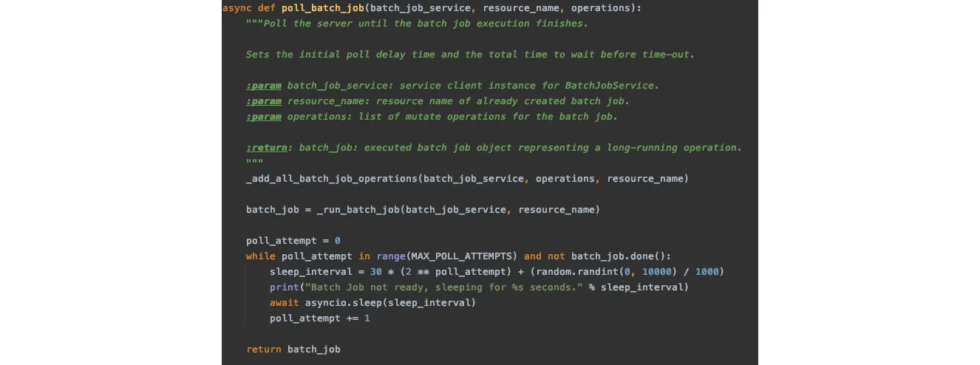Viewport: 980px width, 365px height.
Task: Click the first :param tag for batch_job_service
Action: [264, 86]
